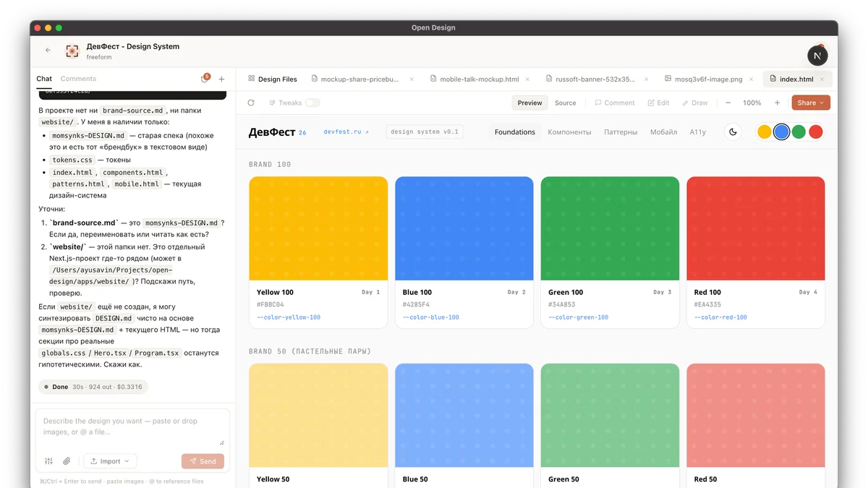Click the tokens.css filename in chat
868x488 pixels.
point(72,160)
